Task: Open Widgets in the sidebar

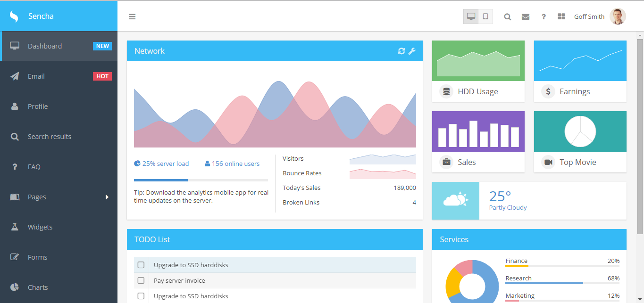Action: (59, 227)
